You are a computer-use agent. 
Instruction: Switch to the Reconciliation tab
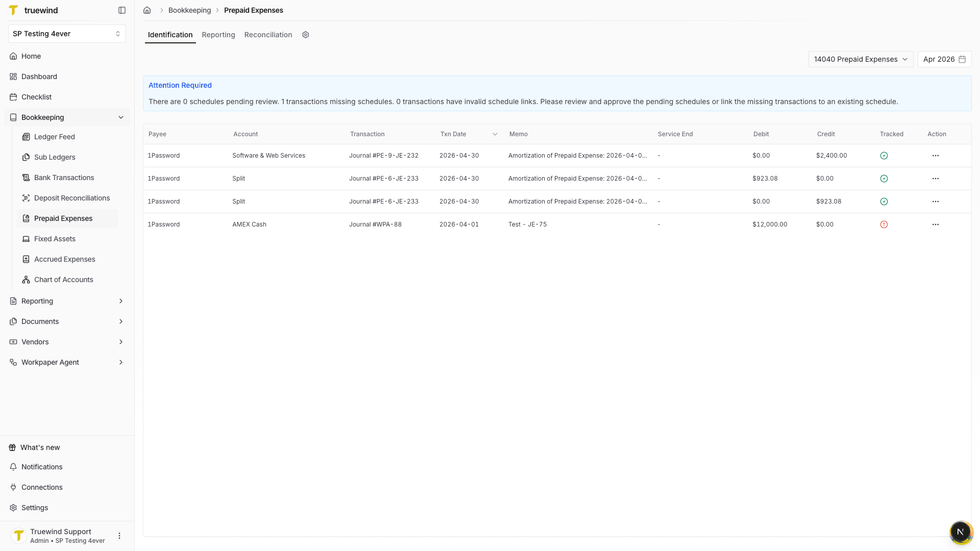[x=268, y=35]
